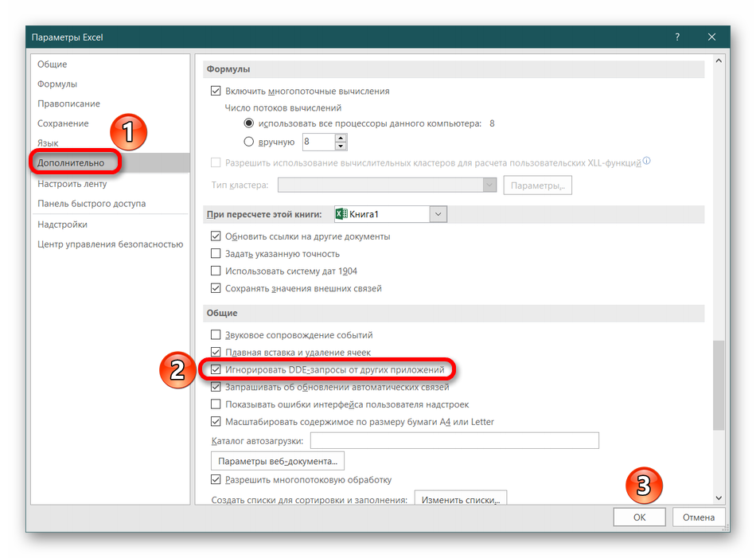The image size is (756, 558).
Task: Open the Надстройки category
Action: (62, 224)
